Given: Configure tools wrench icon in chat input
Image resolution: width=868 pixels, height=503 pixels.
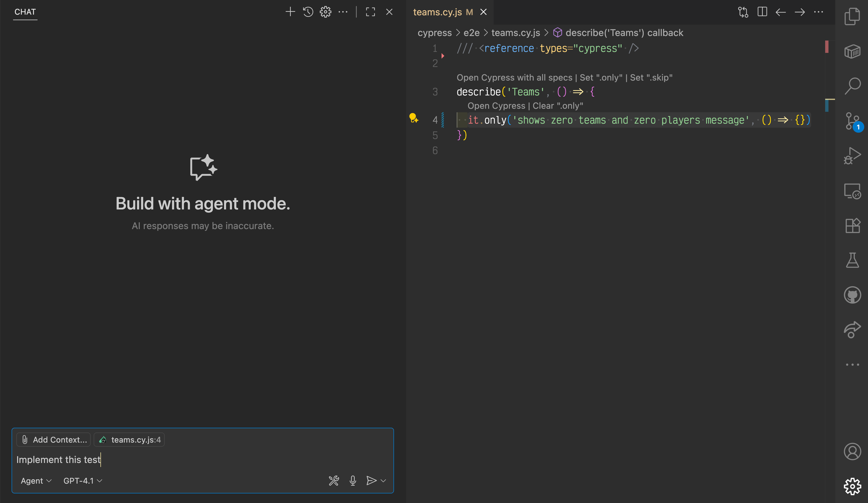Looking at the screenshot, I should coord(334,481).
